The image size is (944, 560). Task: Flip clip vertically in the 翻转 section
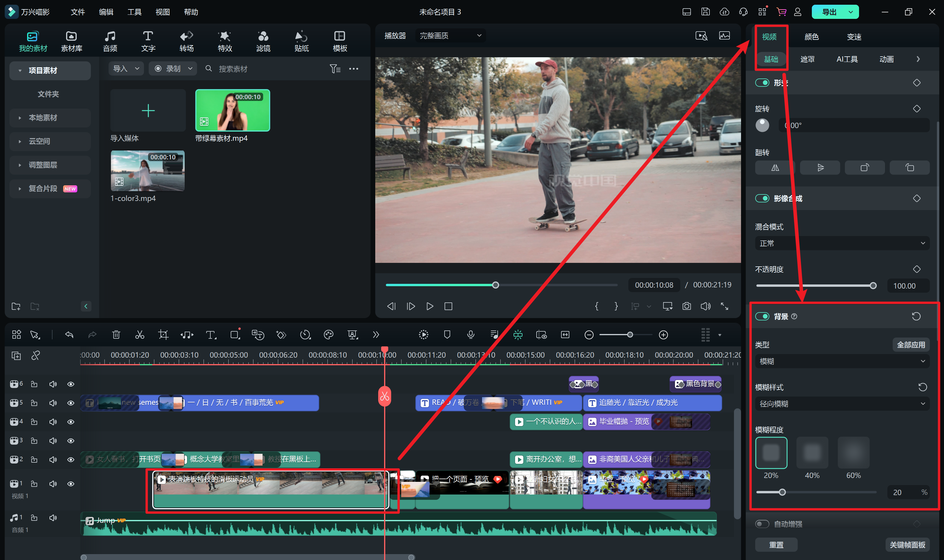(x=820, y=168)
